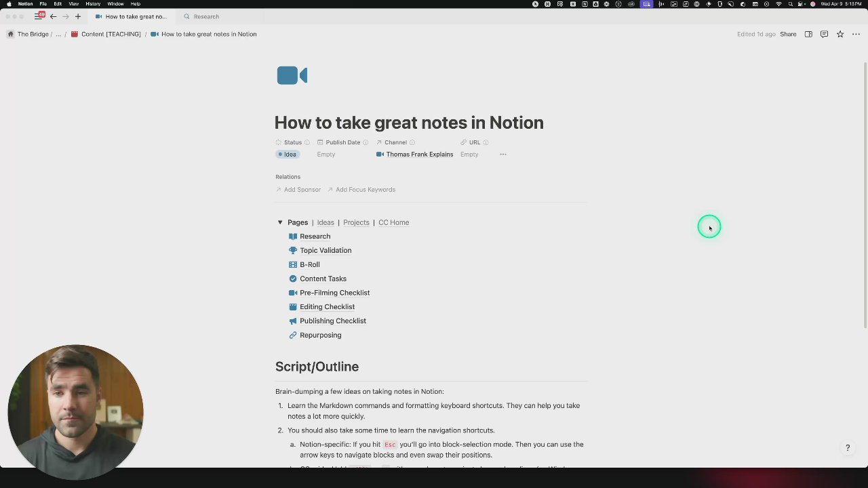The height and width of the screenshot is (488, 868).
Task: Edit the page title heading
Action: click(x=409, y=123)
